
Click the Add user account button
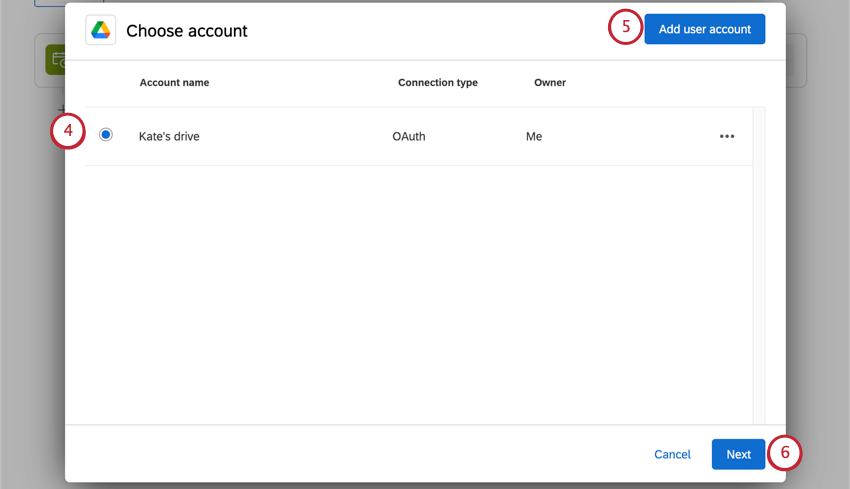click(x=704, y=29)
